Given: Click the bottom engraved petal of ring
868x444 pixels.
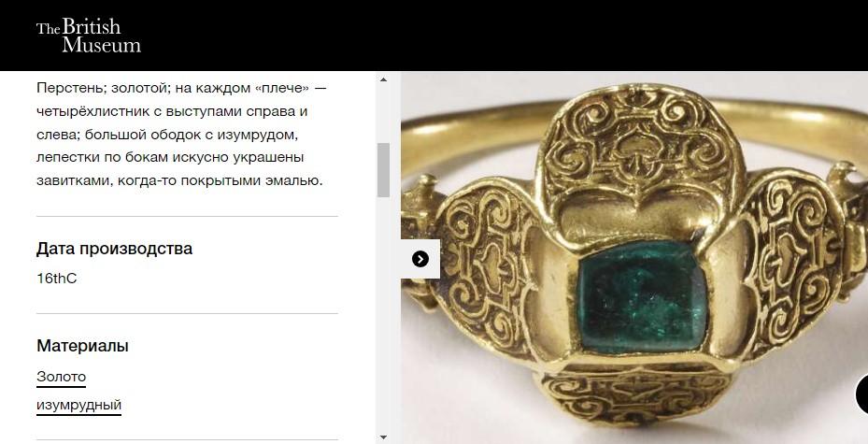Looking at the screenshot, I should 636,394.
